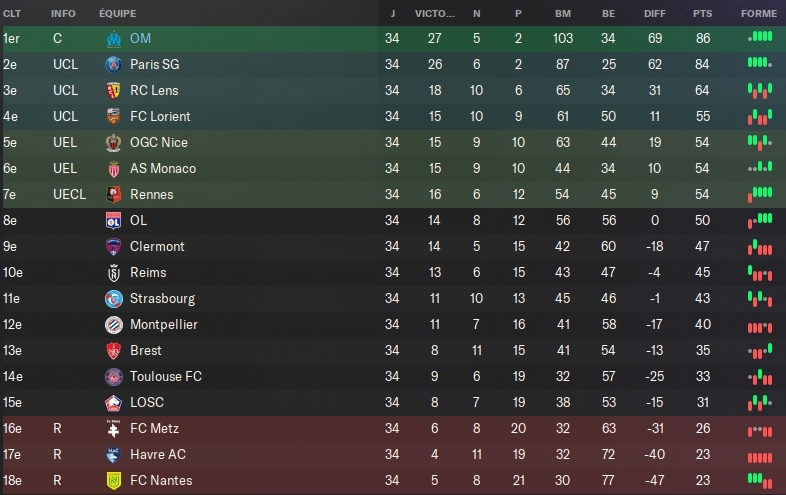Click the Rennes club badge

pyautogui.click(x=113, y=194)
